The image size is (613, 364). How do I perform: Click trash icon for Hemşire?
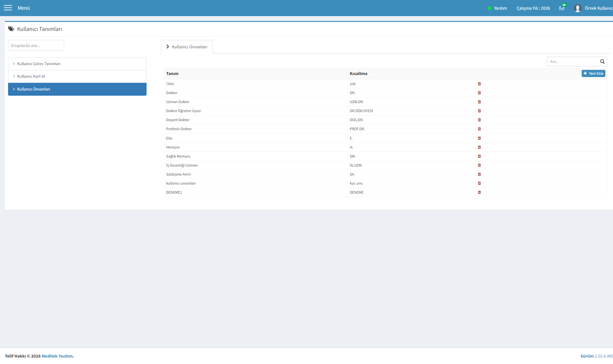click(x=479, y=147)
